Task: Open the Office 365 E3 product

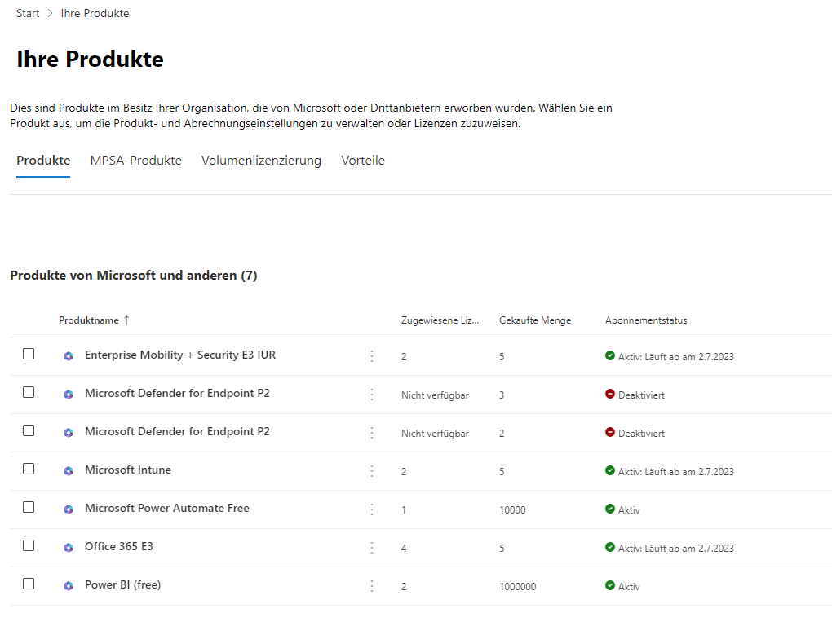Action: point(119,546)
